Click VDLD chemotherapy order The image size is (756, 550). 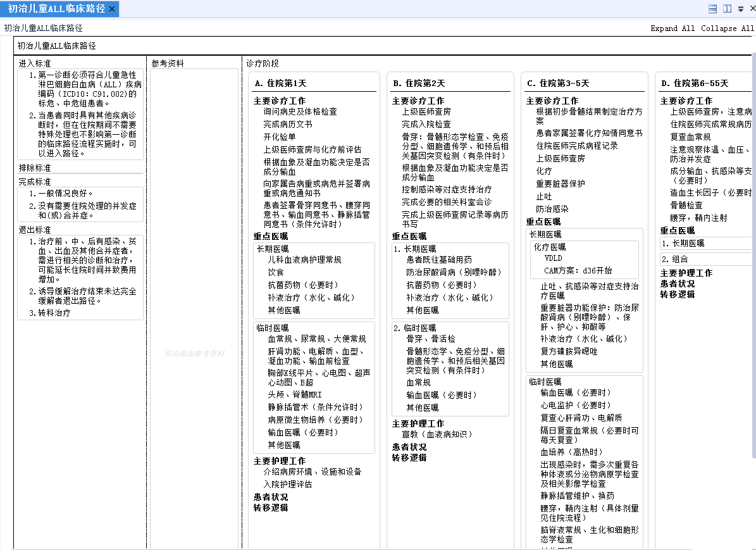pos(553,258)
